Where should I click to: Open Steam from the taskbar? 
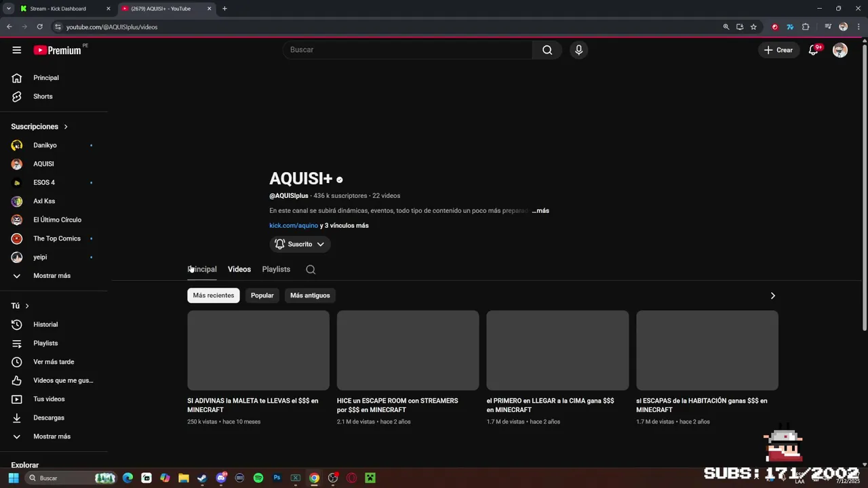pos(202,478)
